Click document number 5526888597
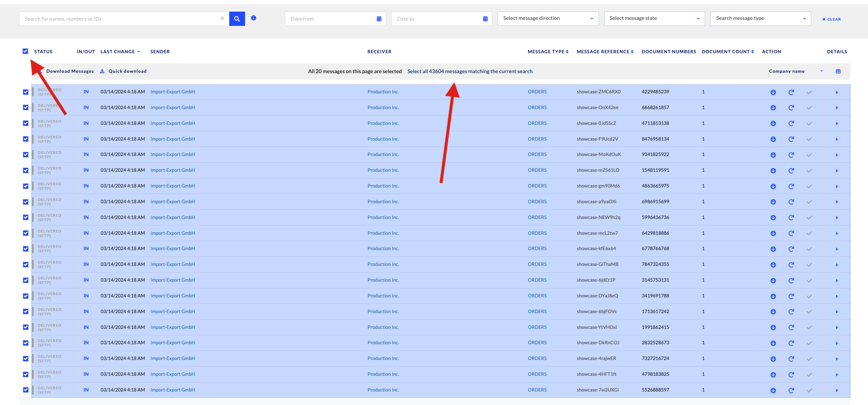Screen dimensions: 868x405 coord(655,390)
